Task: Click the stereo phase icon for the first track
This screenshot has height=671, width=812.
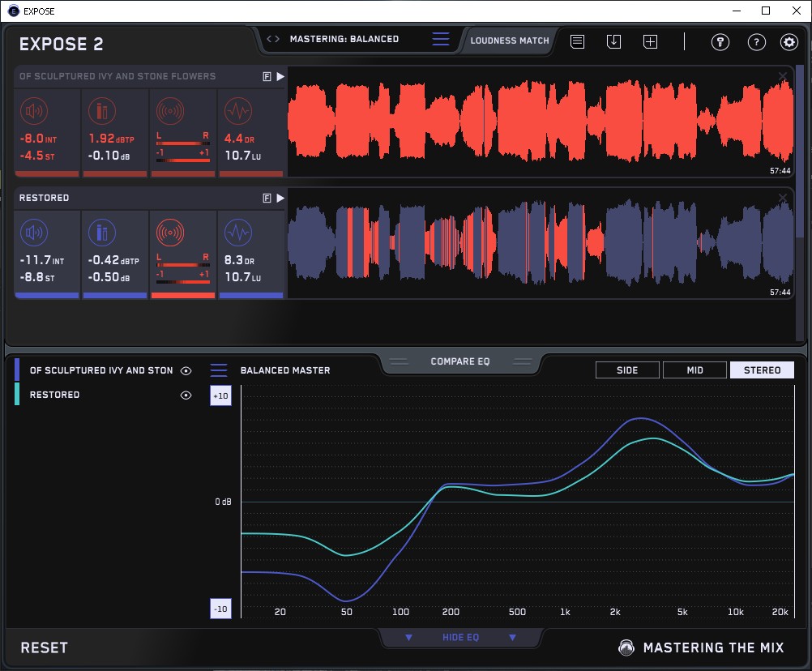Action: point(170,111)
